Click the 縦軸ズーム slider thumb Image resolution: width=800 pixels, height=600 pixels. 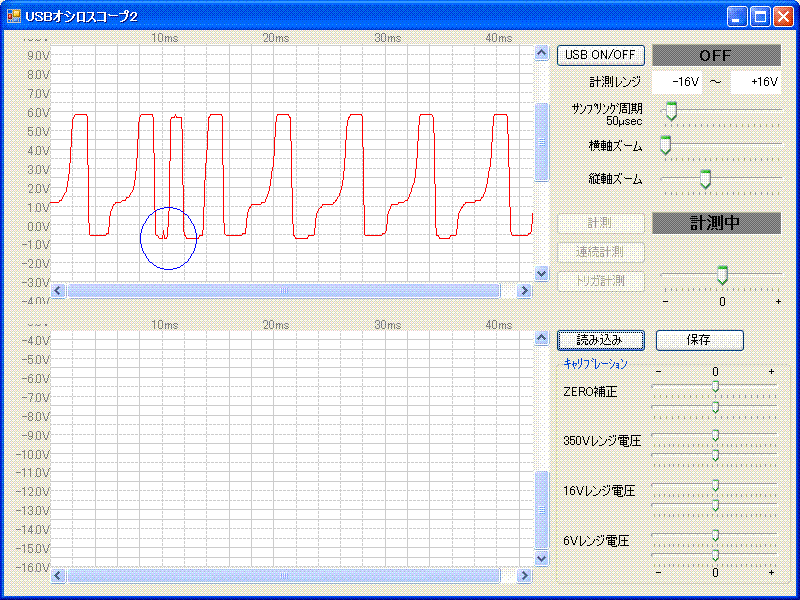point(705,179)
